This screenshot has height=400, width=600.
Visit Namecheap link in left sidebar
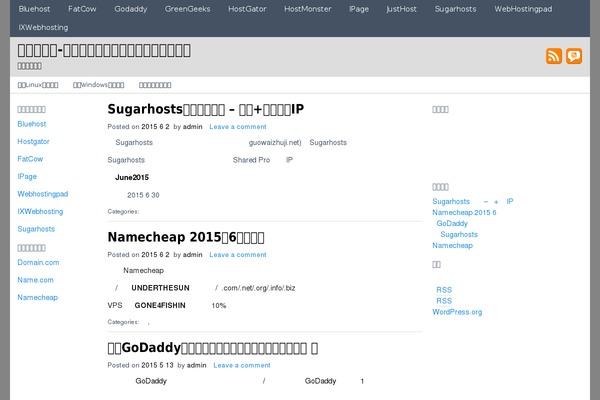pos(38,297)
